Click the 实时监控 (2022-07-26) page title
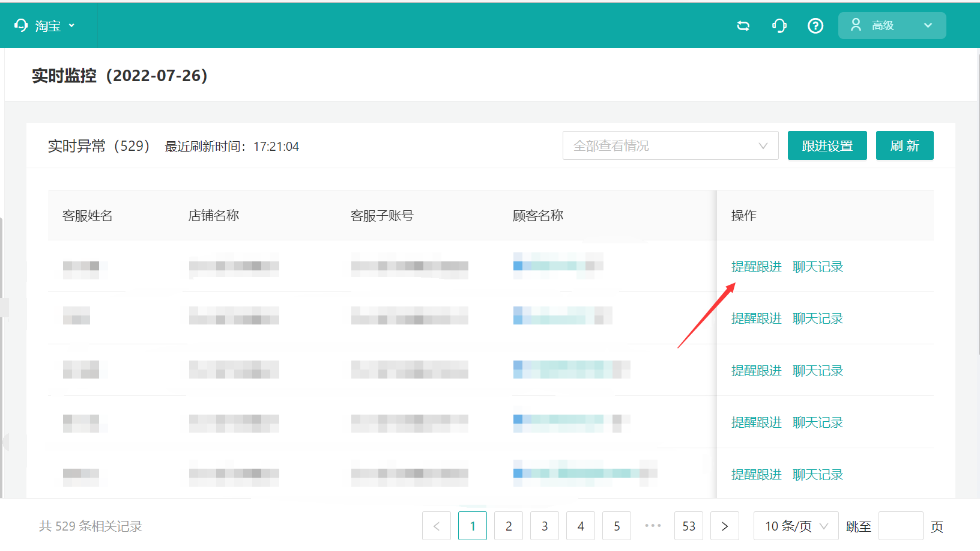The width and height of the screenshot is (980, 551). point(119,76)
